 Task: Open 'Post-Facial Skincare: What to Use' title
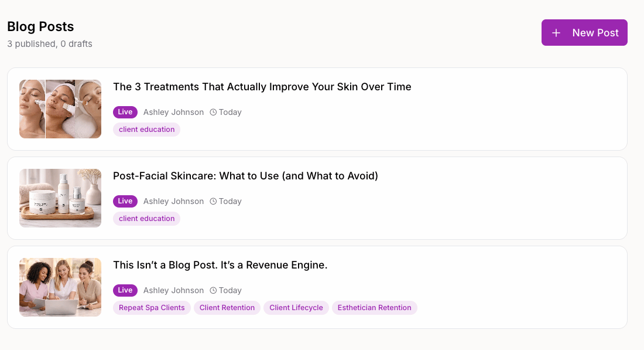(x=246, y=176)
